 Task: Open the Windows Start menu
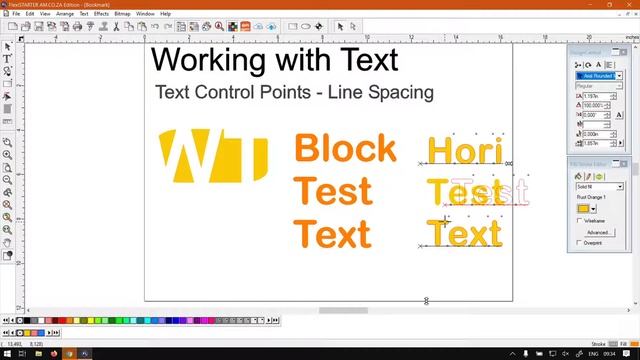[7, 353]
